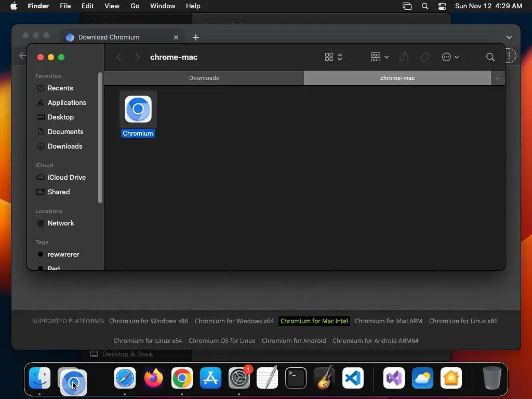Change Finder view mode to icons
The height and width of the screenshot is (399, 532).
(333, 57)
